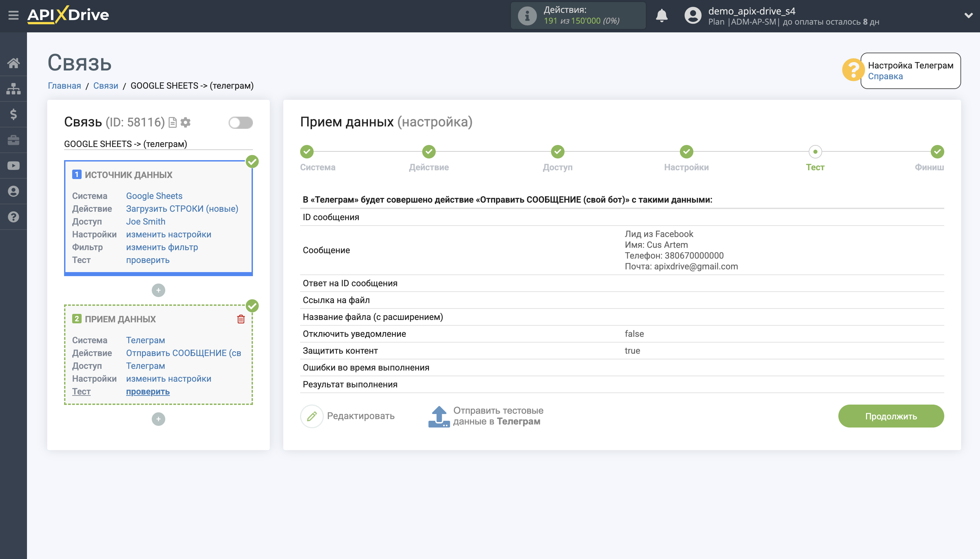This screenshot has width=980, height=559.
Task: Open the Справка help link
Action: 886,77
